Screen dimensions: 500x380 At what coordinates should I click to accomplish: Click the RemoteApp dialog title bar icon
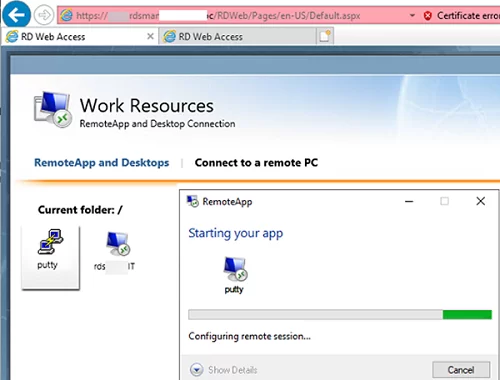tap(192, 201)
